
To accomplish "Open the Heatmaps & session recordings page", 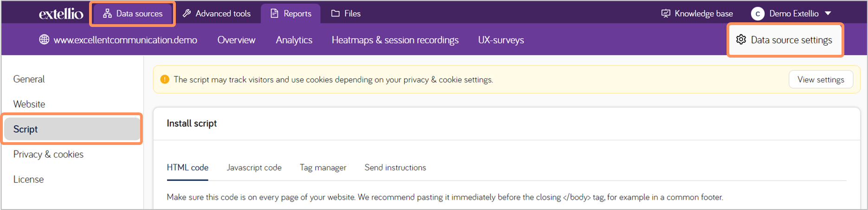I will click(x=395, y=40).
